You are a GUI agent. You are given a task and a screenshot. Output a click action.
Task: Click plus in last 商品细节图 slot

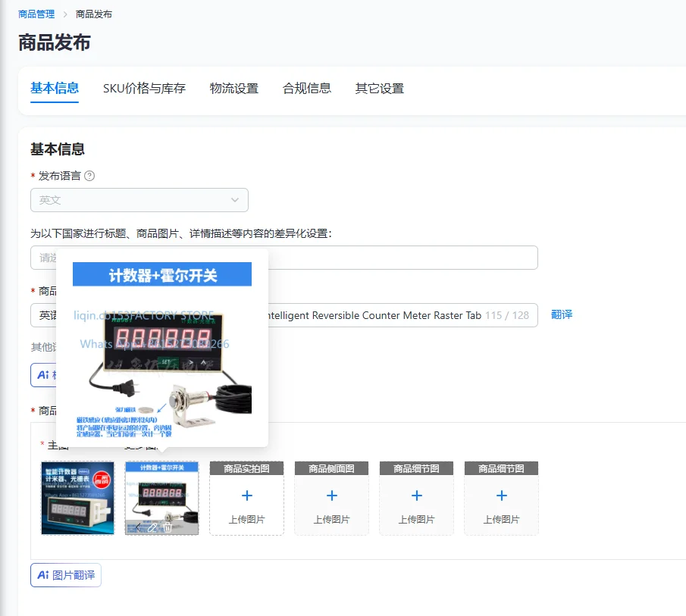point(501,496)
